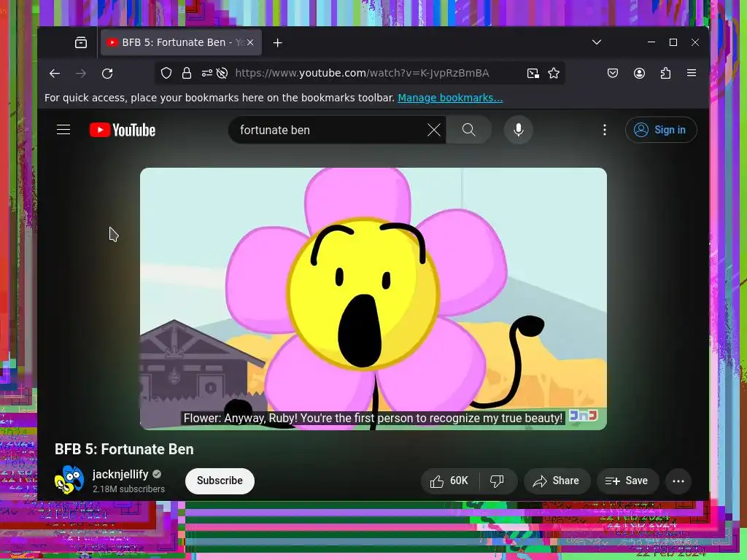This screenshot has height=560, width=747.
Task: Search with your voice microphone
Action: (x=519, y=130)
